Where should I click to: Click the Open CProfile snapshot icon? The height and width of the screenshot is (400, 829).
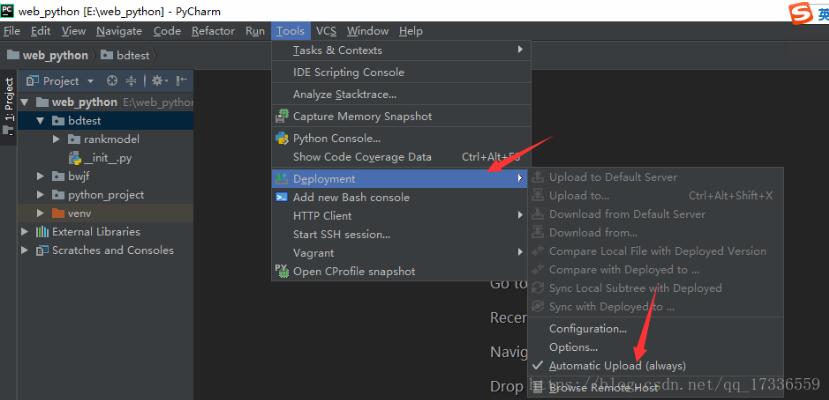point(283,271)
